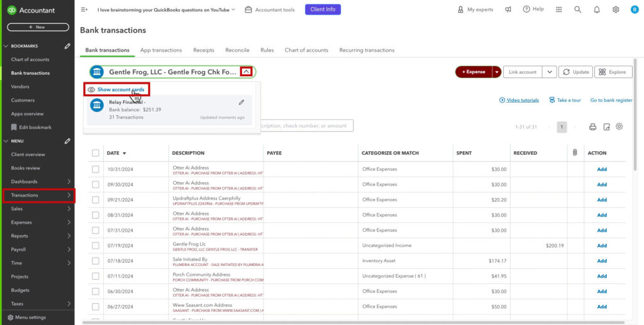Click the Edit bookmark item
The image size is (644, 325).
(x=31, y=127)
